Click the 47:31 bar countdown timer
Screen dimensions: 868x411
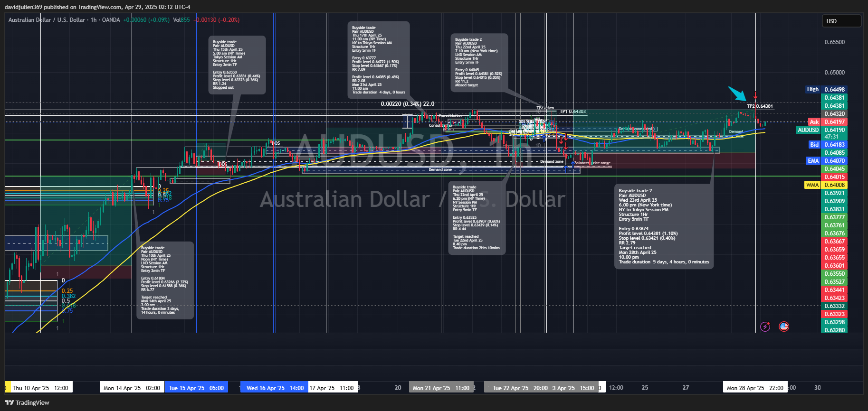(831, 137)
